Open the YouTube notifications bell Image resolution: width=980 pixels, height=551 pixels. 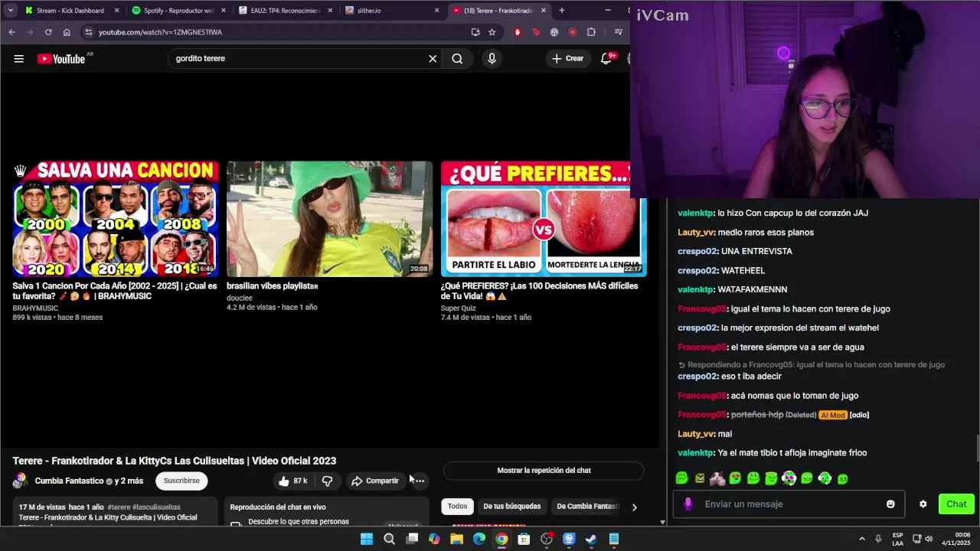point(606,58)
